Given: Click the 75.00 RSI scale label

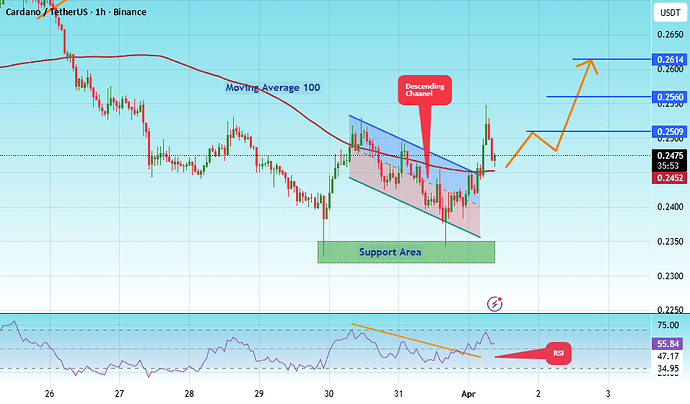Looking at the screenshot, I should [668, 325].
